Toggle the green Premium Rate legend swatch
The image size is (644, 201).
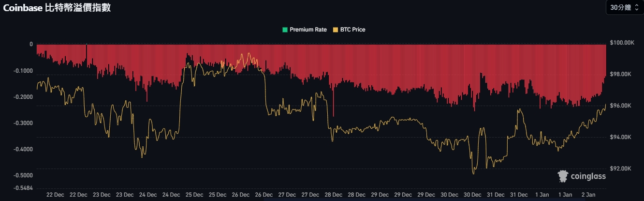pos(285,30)
